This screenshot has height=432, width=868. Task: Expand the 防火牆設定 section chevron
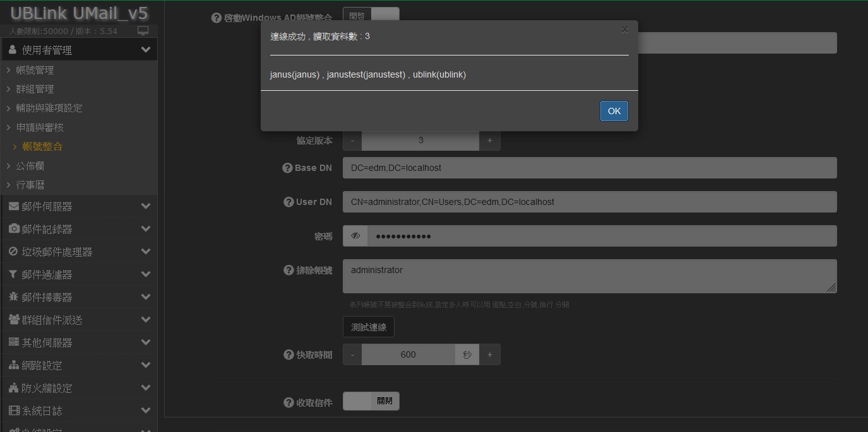(146, 388)
